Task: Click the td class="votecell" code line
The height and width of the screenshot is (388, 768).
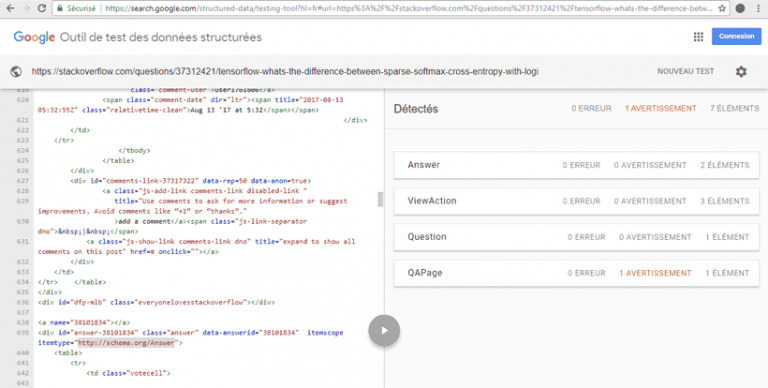Action: [x=128, y=373]
